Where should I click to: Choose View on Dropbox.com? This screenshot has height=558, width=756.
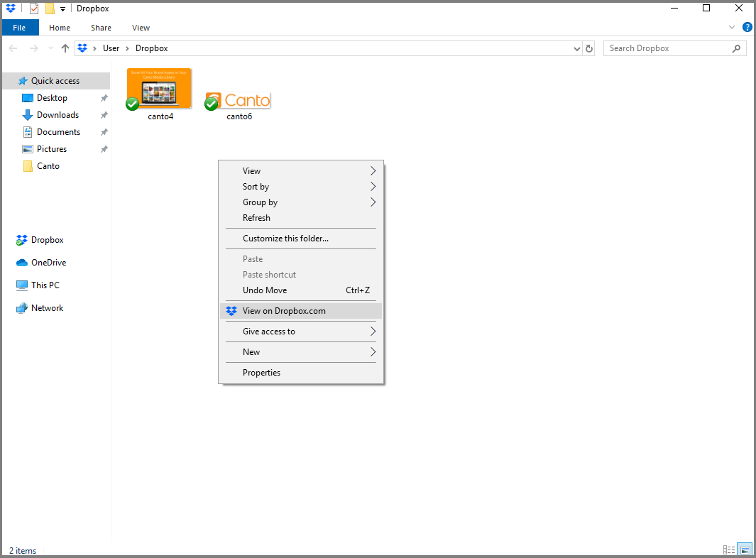click(301, 310)
